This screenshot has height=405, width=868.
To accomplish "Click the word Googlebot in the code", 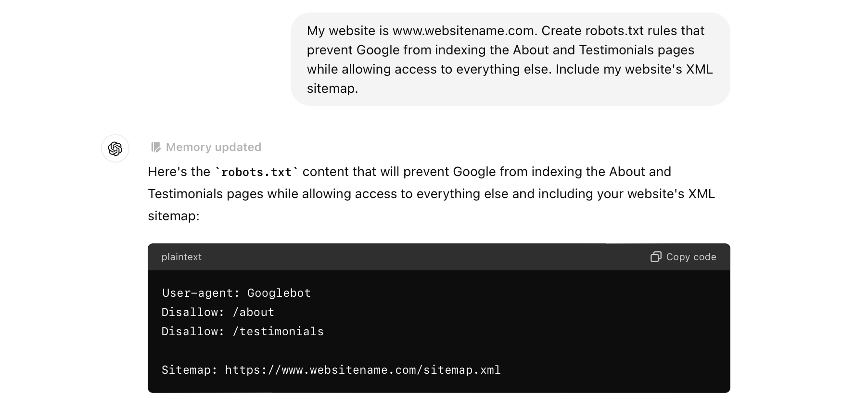I will click(279, 293).
